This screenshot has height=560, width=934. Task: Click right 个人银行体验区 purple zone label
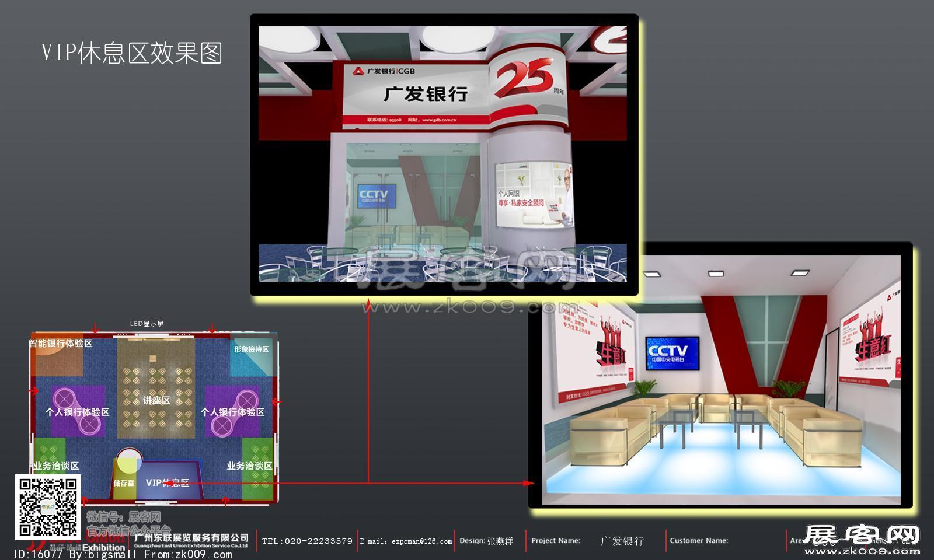[x=232, y=412]
